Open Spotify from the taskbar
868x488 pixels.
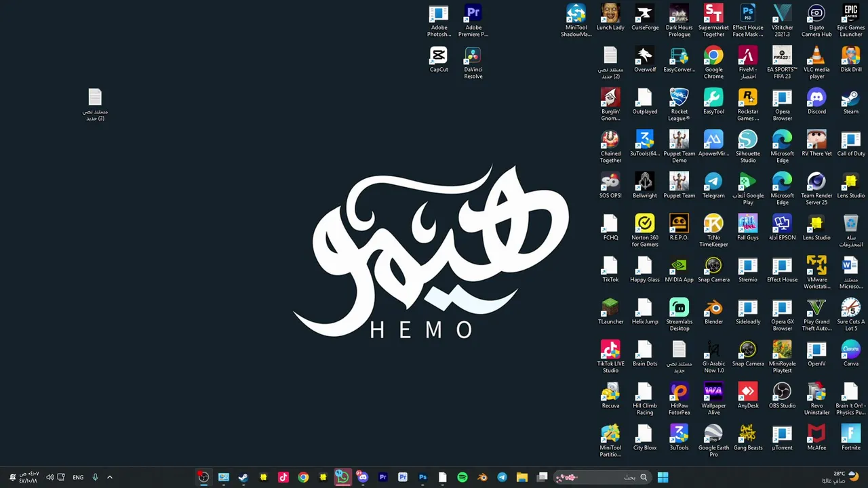(x=462, y=477)
